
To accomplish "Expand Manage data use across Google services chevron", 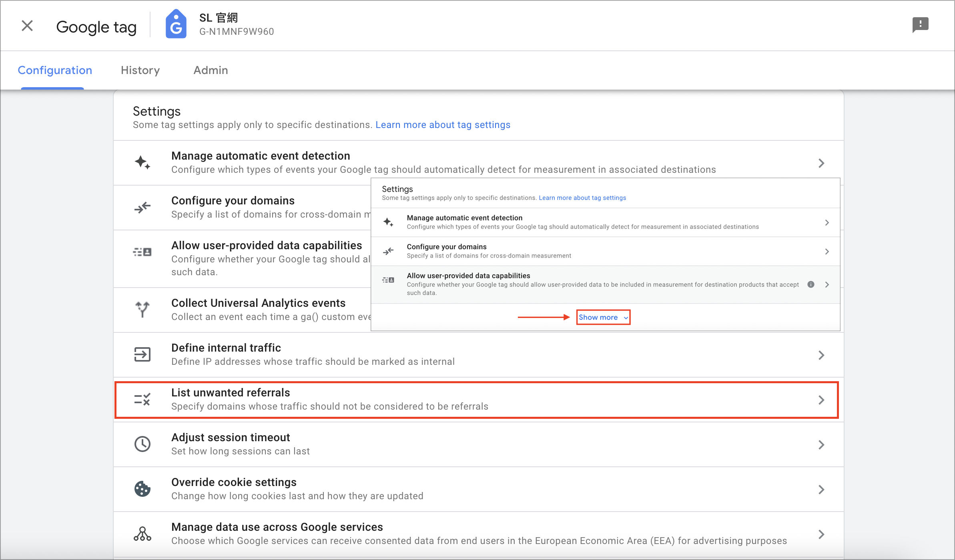I will coord(821,534).
